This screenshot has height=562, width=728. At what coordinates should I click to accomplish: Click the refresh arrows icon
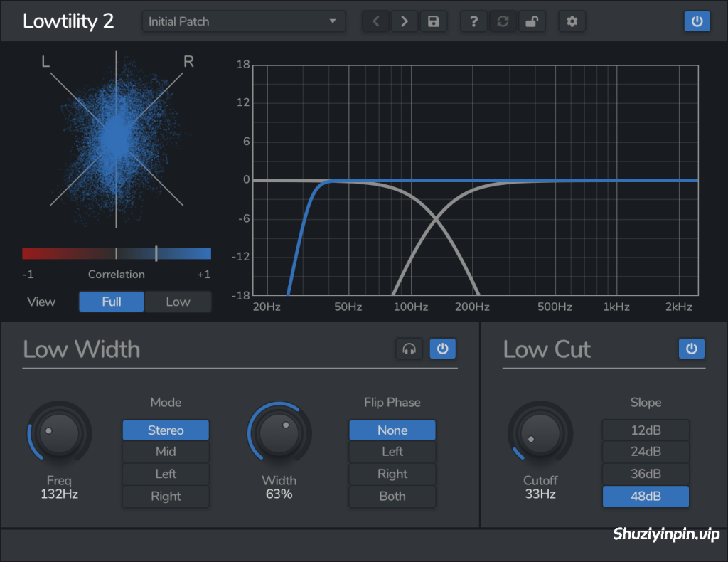pos(503,21)
